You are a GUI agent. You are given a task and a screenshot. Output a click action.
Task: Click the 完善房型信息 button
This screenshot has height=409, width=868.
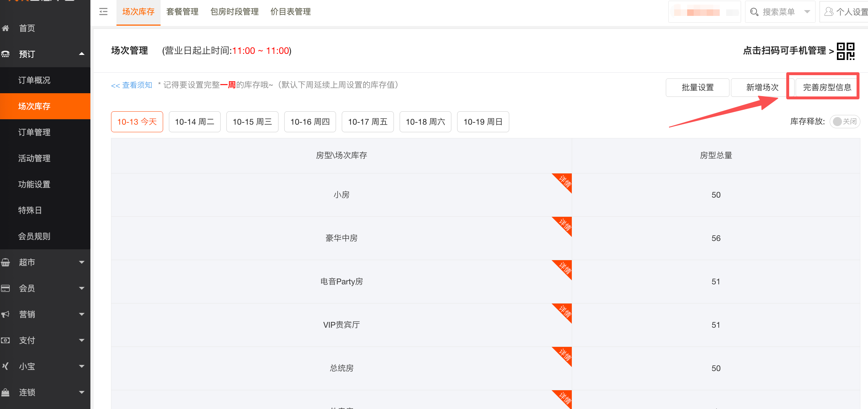pyautogui.click(x=827, y=87)
